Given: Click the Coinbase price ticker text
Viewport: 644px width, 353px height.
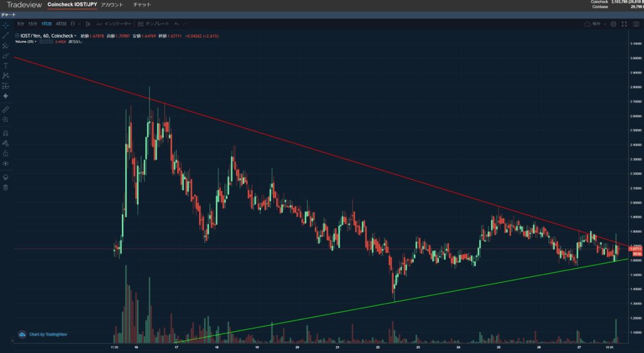Looking at the screenshot, I should [618, 6].
